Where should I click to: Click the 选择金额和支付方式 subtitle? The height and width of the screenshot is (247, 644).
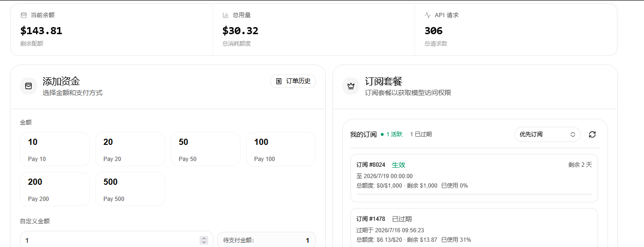(x=73, y=93)
